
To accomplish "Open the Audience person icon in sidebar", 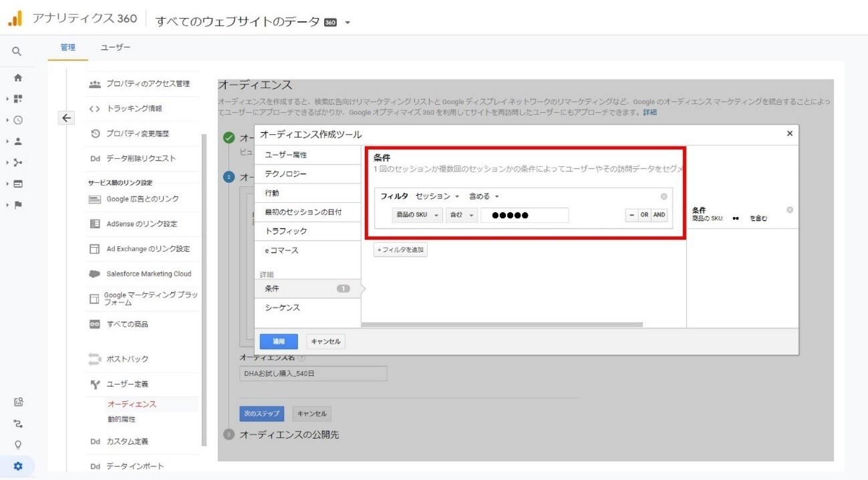I will tap(18, 142).
